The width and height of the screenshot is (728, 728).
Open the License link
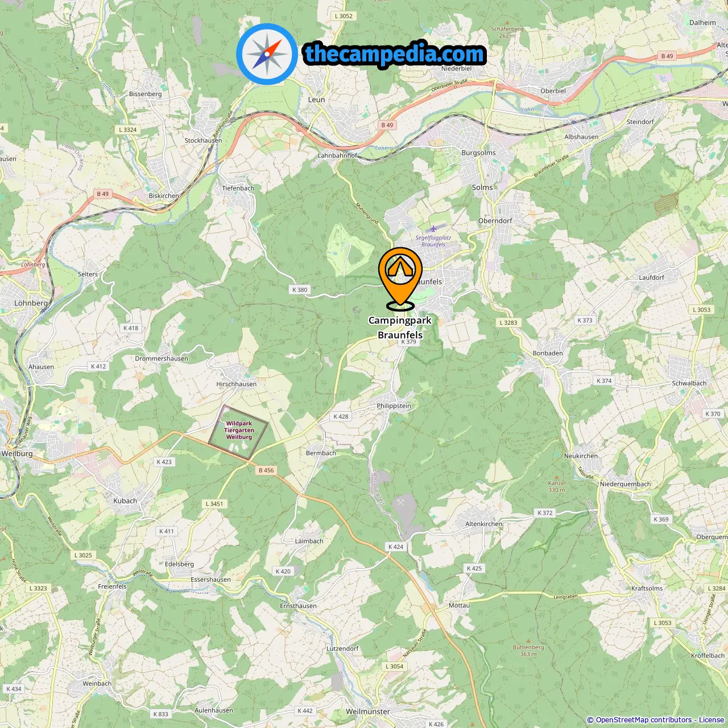(712, 720)
